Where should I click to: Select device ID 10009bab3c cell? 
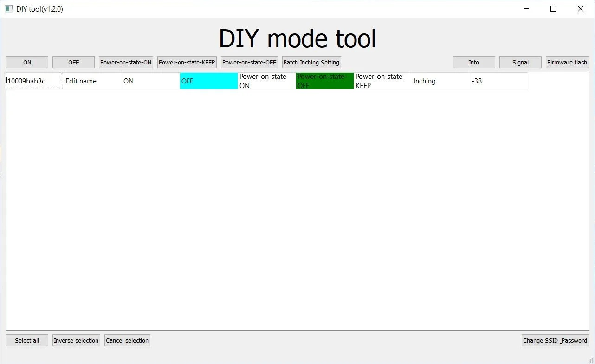pos(35,81)
